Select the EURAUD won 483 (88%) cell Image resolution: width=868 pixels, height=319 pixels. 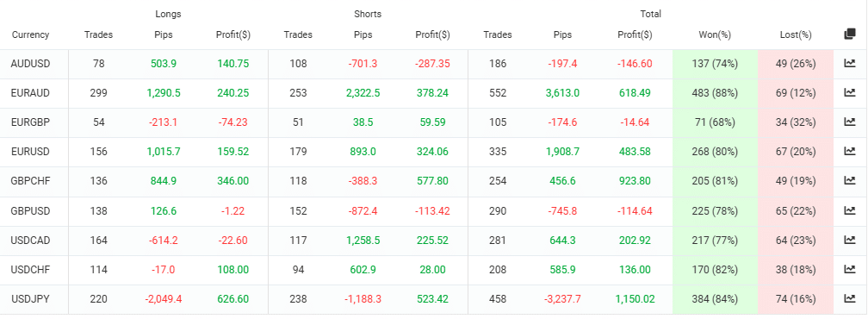pyautogui.click(x=715, y=93)
